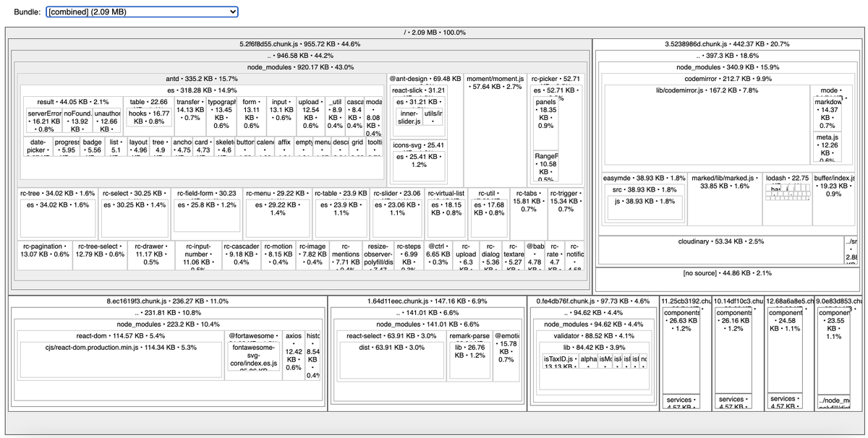
Task: Click the 5.2f6f8d55.chunk.js header cell
Action: tap(299, 44)
